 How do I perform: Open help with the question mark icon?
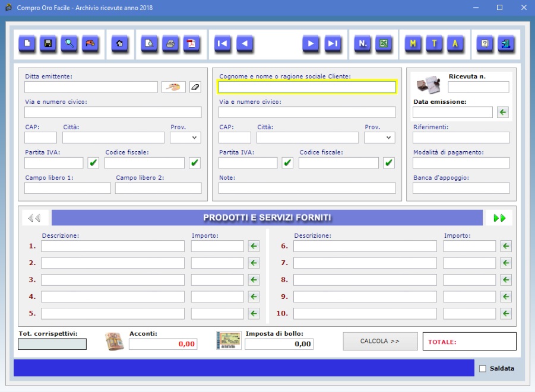[x=485, y=44]
